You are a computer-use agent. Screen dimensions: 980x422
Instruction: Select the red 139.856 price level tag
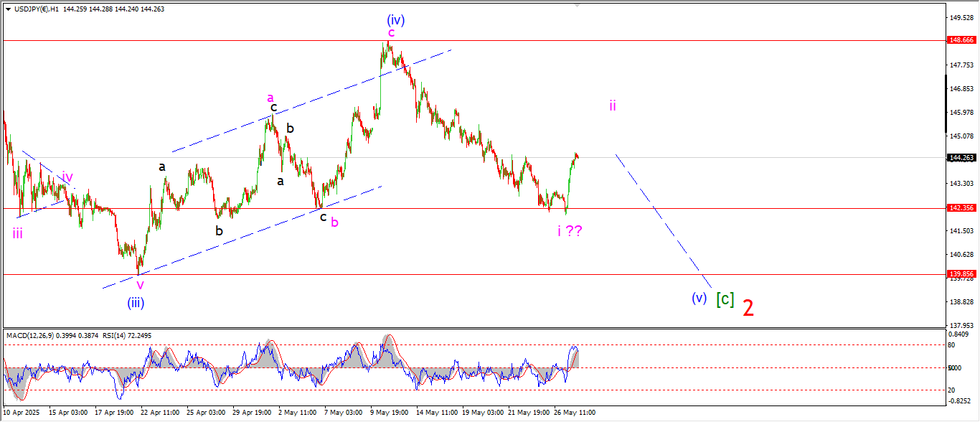[x=959, y=274]
